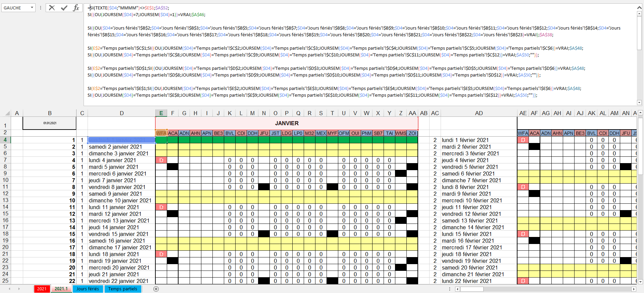
Task: Open the Insert Function fx dialog
Action: tap(76, 8)
